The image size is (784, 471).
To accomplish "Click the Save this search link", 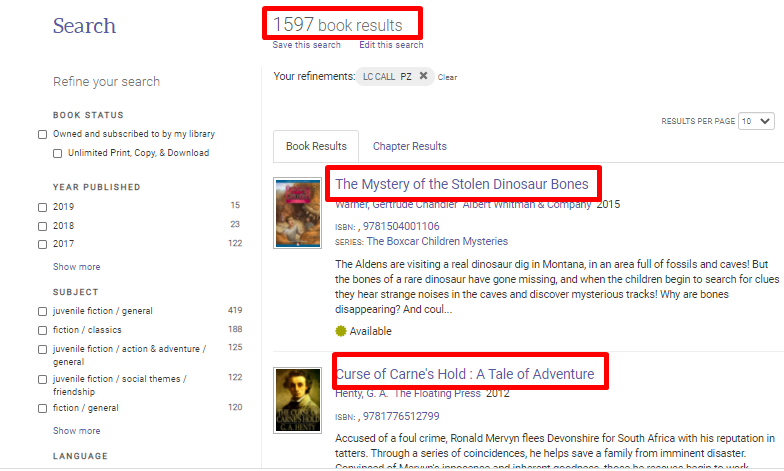I will (306, 45).
